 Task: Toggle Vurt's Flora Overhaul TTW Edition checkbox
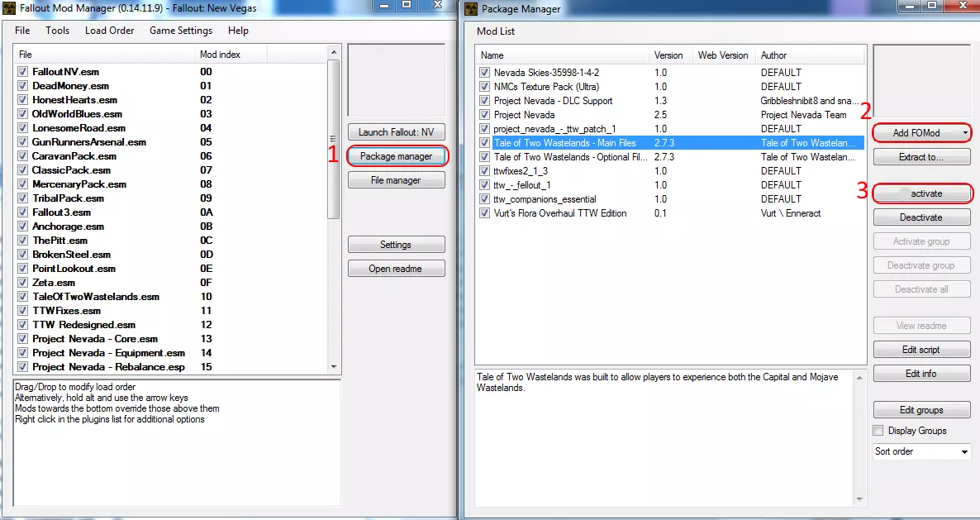tap(484, 213)
